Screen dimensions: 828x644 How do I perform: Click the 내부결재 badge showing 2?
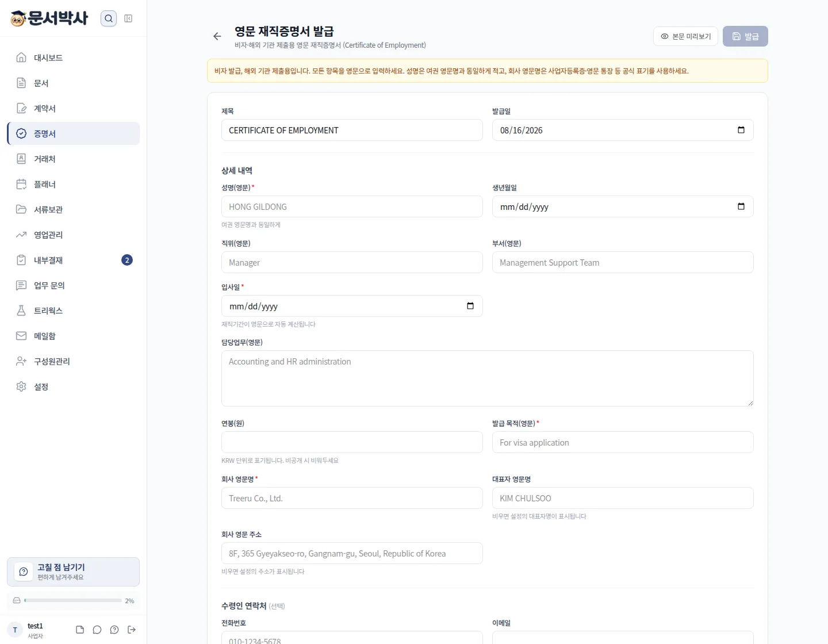coord(127,260)
